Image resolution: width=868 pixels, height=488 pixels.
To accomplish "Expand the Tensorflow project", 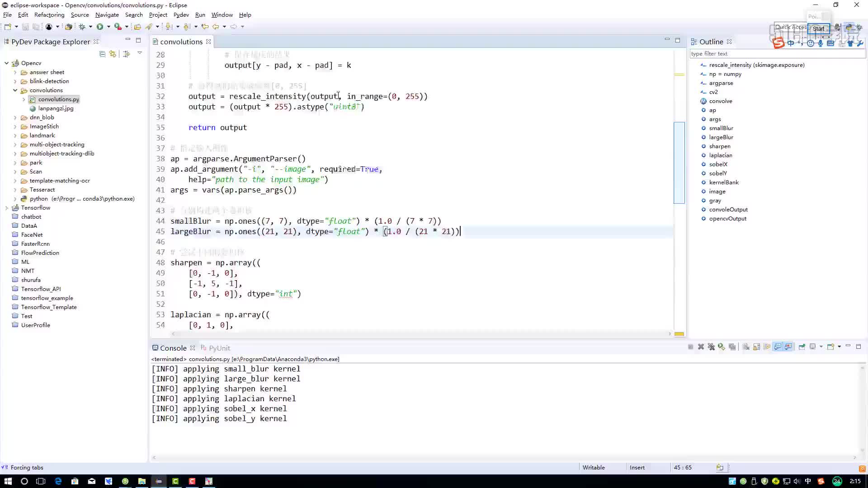I will [x=6, y=208].
